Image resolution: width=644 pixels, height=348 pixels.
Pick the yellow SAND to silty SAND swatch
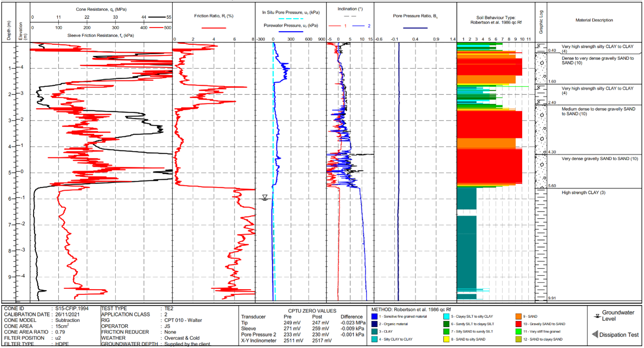[x=447, y=339]
